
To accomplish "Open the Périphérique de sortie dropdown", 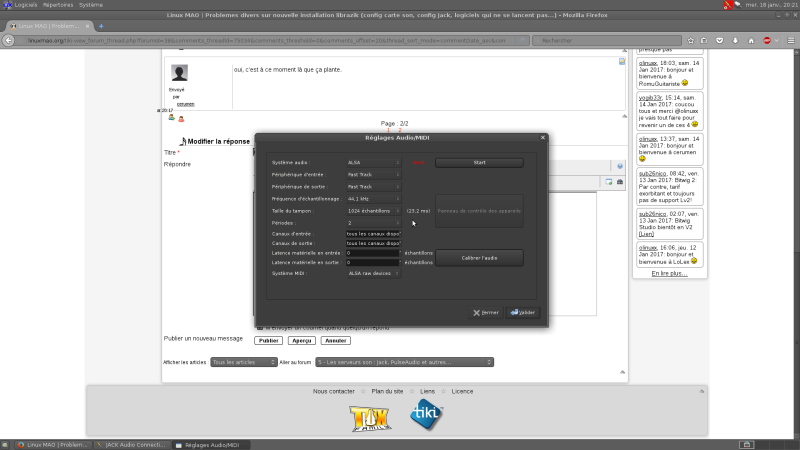I will 373,187.
